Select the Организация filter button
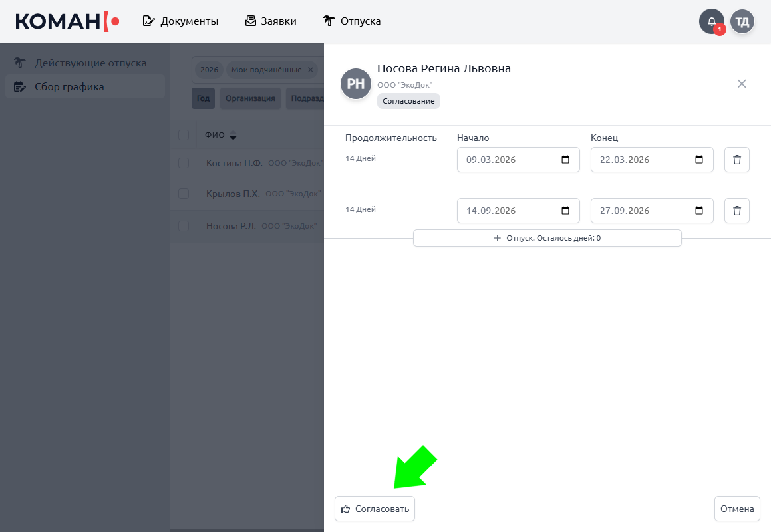This screenshot has width=771, height=532. pos(250,98)
